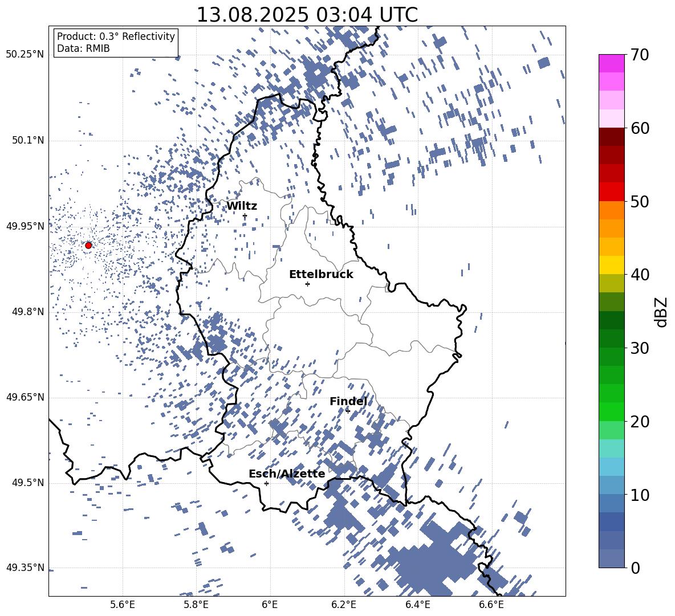Click the colorbar tick label '20'

(x=640, y=421)
